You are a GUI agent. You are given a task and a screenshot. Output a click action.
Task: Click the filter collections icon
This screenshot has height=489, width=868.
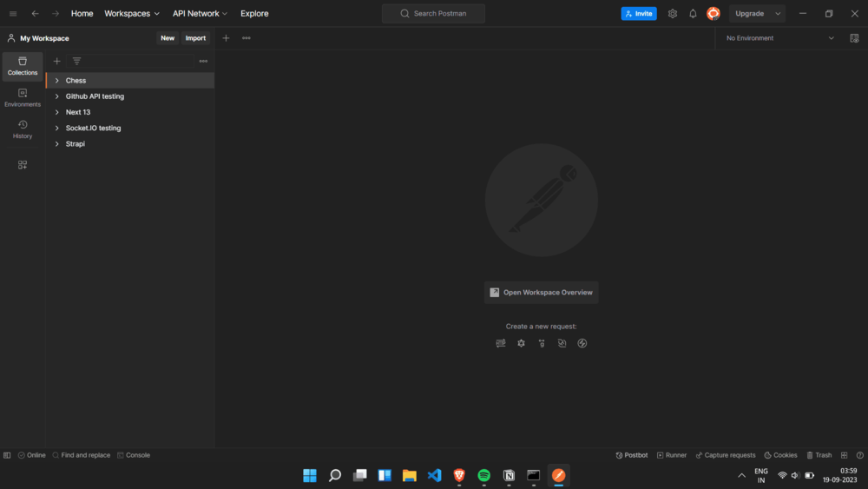coord(77,62)
